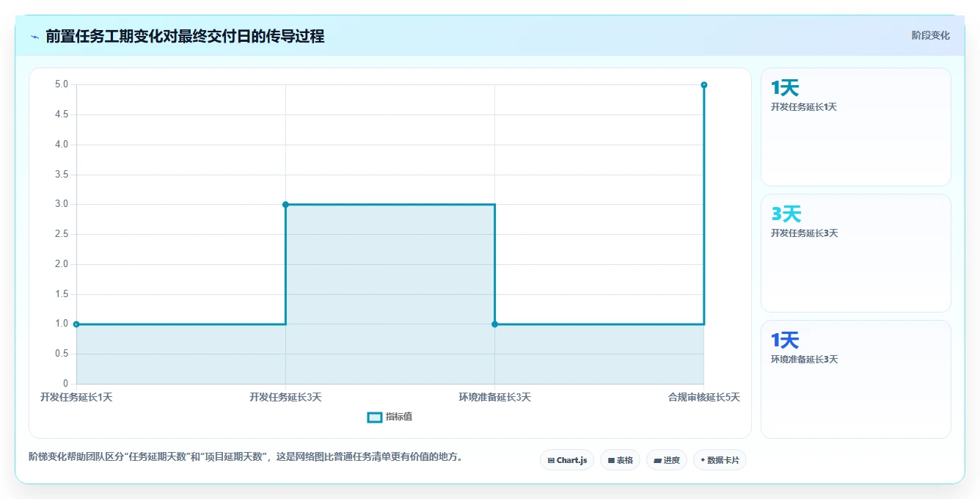Open the first 1天 开发任务延长1天 card
The height and width of the screenshot is (499, 980).
point(856,127)
